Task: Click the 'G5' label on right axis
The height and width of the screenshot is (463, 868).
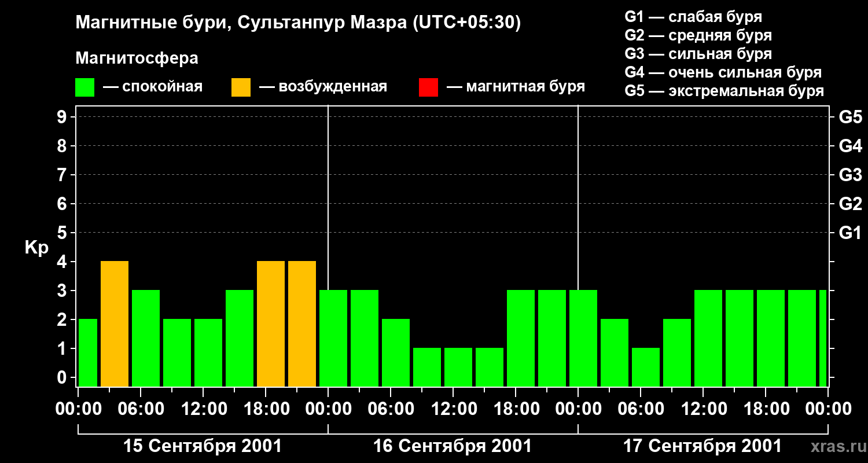Action: click(x=850, y=117)
